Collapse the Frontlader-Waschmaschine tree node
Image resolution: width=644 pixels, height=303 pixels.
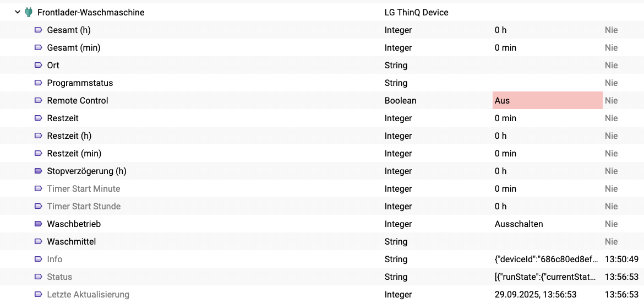pyautogui.click(x=18, y=12)
